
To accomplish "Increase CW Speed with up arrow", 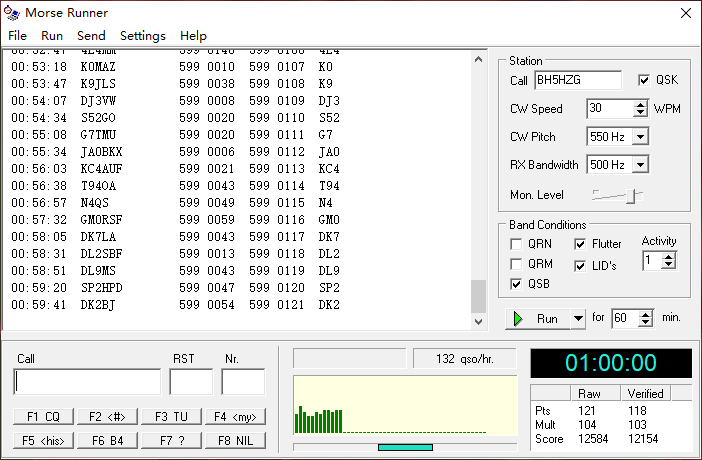I will point(641,104).
